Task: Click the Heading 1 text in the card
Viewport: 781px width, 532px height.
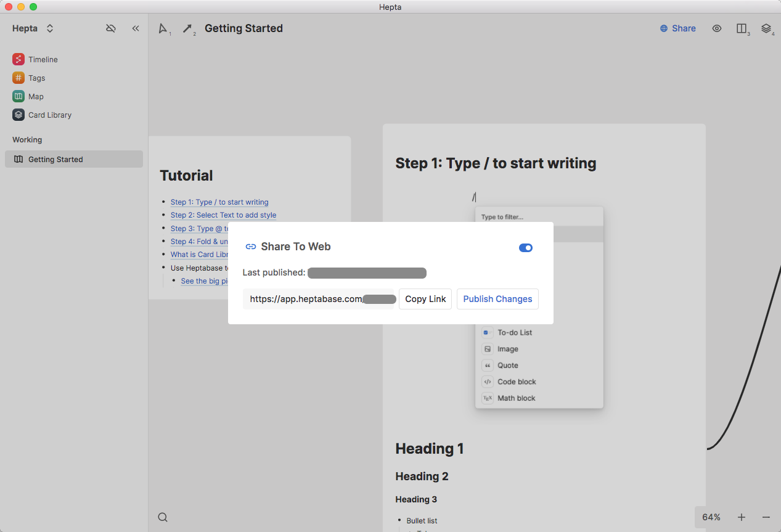Action: tap(430, 449)
